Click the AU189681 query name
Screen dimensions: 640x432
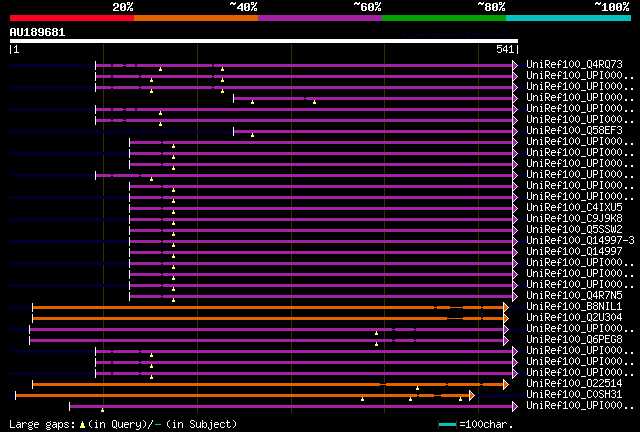pyautogui.click(x=37, y=32)
